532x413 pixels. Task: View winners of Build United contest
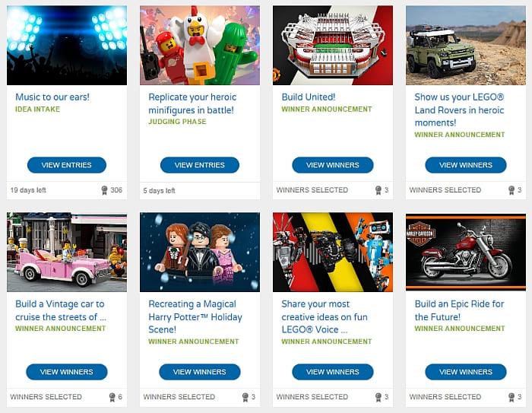pyautogui.click(x=333, y=165)
